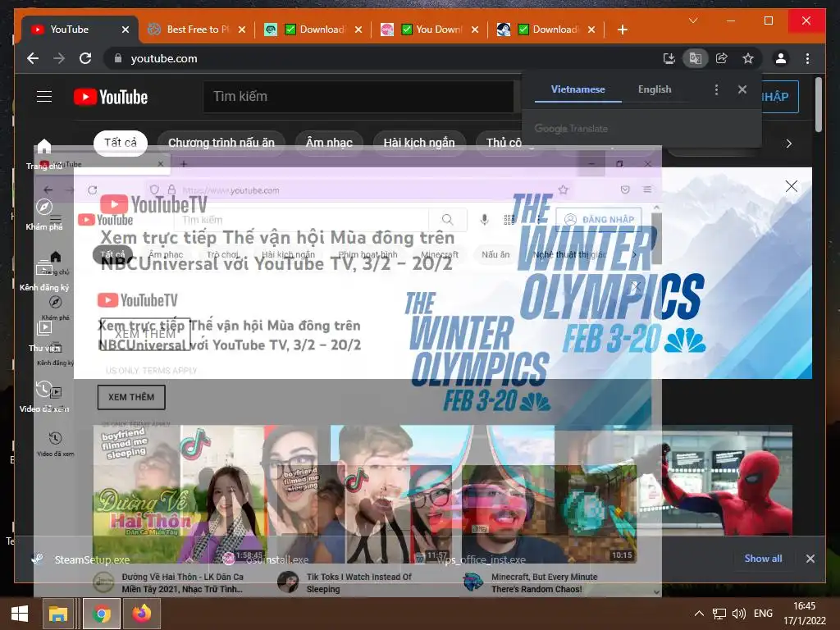
Task: Select the Phim hoạt hình chip in Firefox window
Action: [x=367, y=254]
